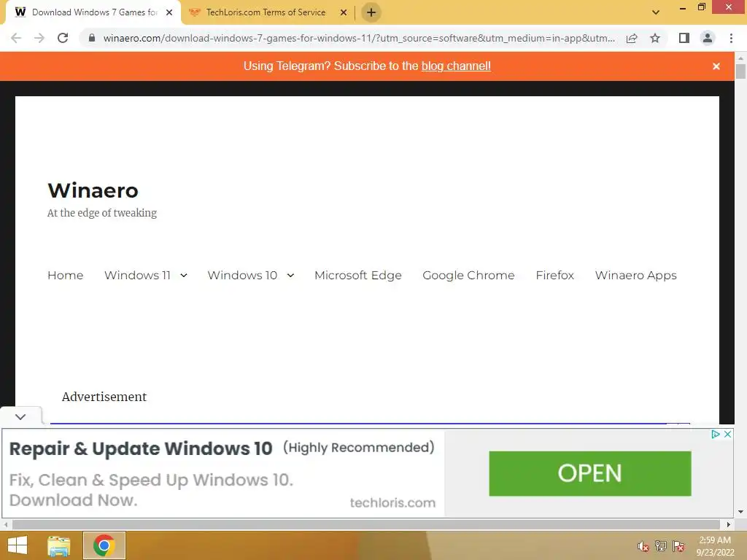Dismiss the Telegram banner
Image resolution: width=747 pixels, height=560 pixels.
pyautogui.click(x=716, y=66)
